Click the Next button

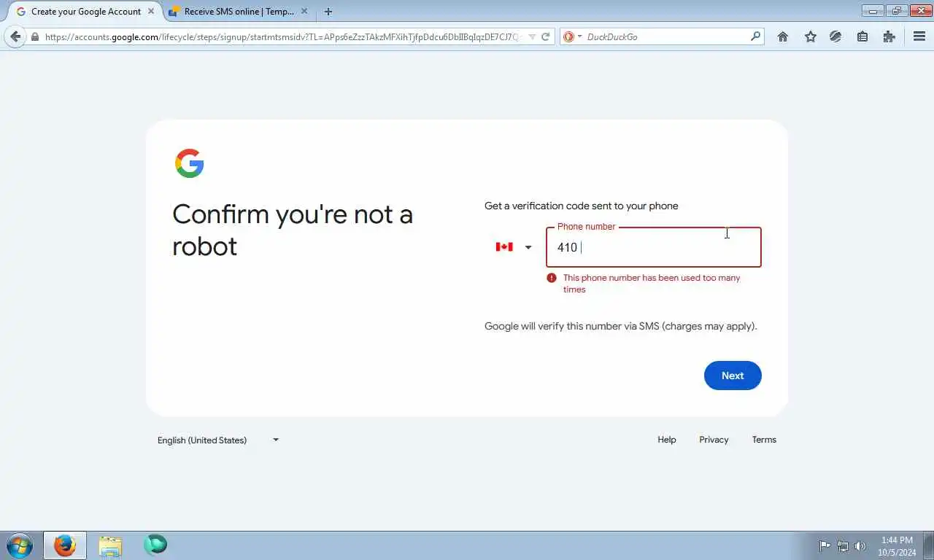coord(733,376)
